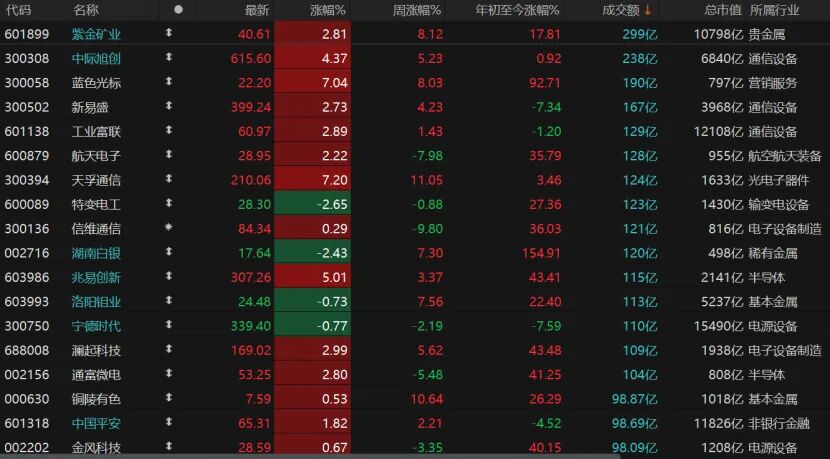Click the marker icon in 通富微电 row

click(169, 374)
